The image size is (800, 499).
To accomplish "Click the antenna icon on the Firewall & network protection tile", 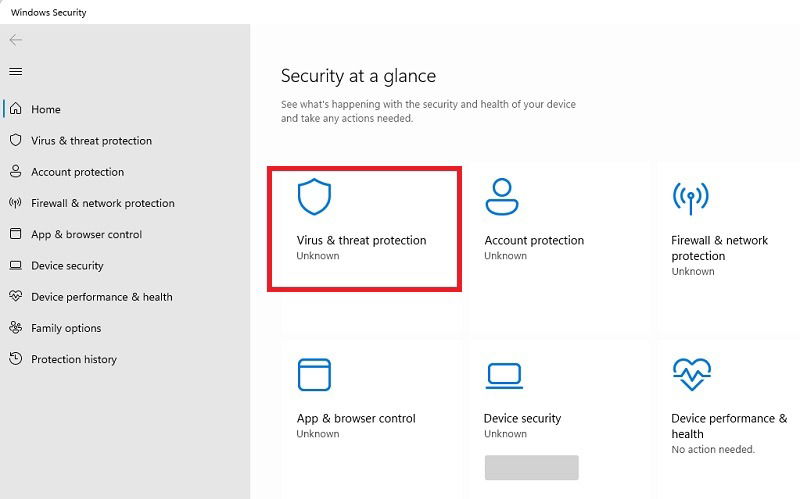I will [x=690, y=198].
